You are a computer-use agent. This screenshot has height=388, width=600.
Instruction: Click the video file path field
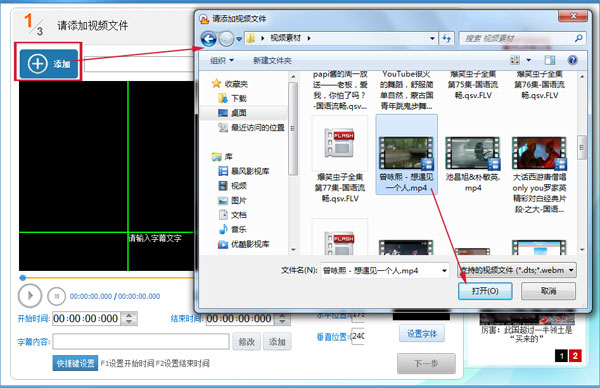pyautogui.click(x=139, y=64)
